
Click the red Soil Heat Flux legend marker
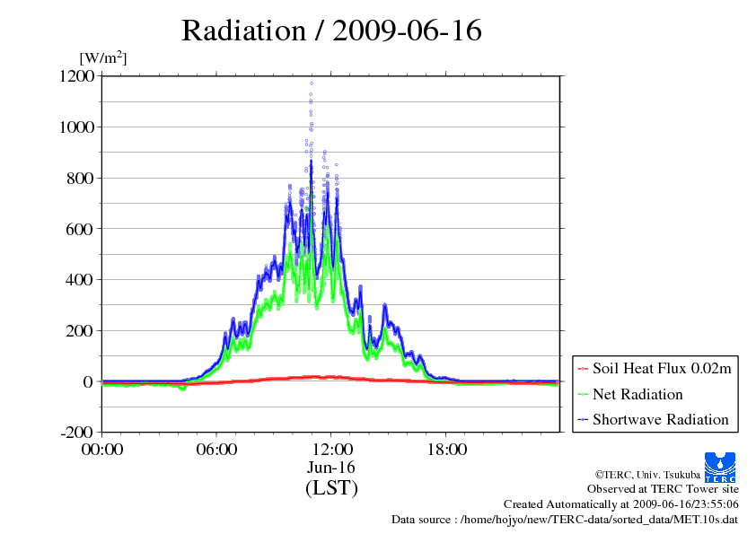click(582, 369)
